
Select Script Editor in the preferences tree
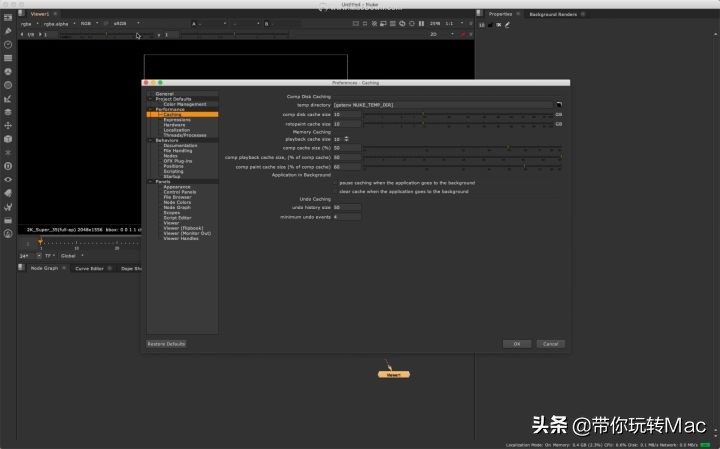[177, 218]
